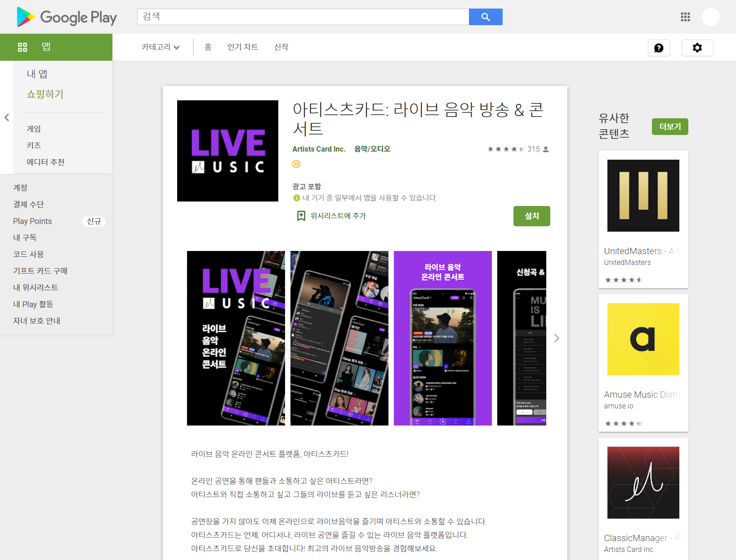Viewport: 736px width, 560px height.
Task: Open the 계정 link
Action: point(20,188)
